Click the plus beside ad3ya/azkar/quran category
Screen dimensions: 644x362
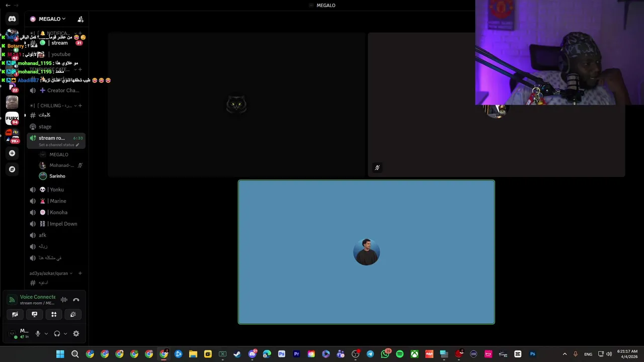coord(80,273)
